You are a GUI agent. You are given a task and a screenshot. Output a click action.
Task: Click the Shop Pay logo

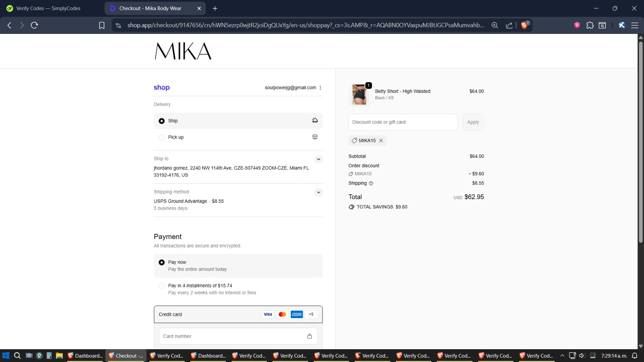[162, 87]
